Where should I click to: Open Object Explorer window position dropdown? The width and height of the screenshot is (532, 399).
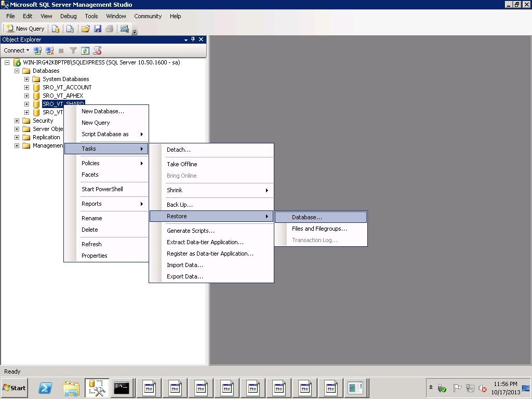click(x=186, y=39)
